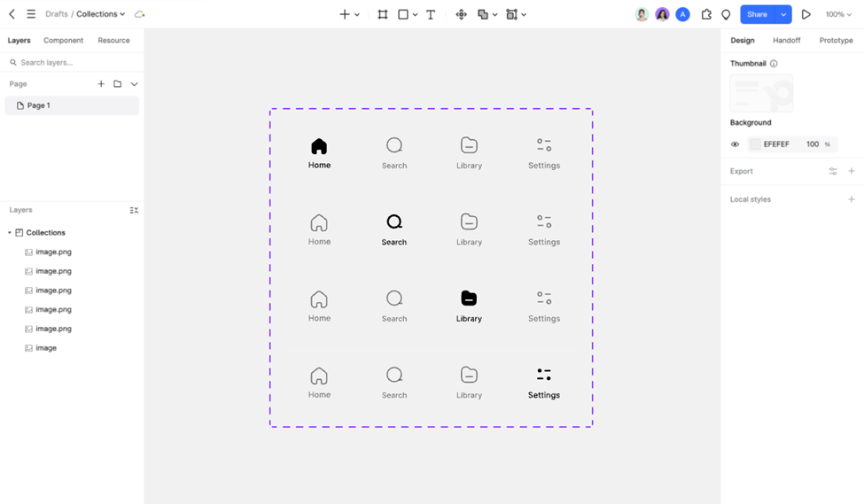Click the background color swatch
Viewport: 864px width, 504px height.
click(x=755, y=144)
